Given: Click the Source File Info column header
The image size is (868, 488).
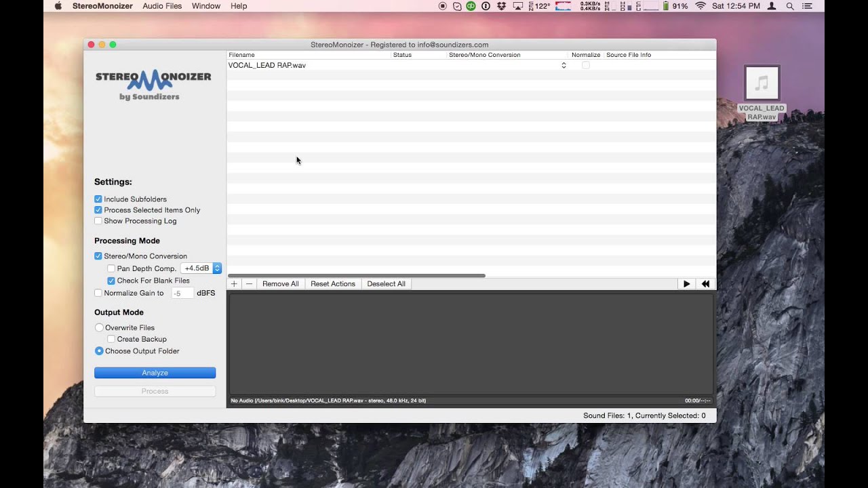Looking at the screenshot, I should click(x=660, y=55).
